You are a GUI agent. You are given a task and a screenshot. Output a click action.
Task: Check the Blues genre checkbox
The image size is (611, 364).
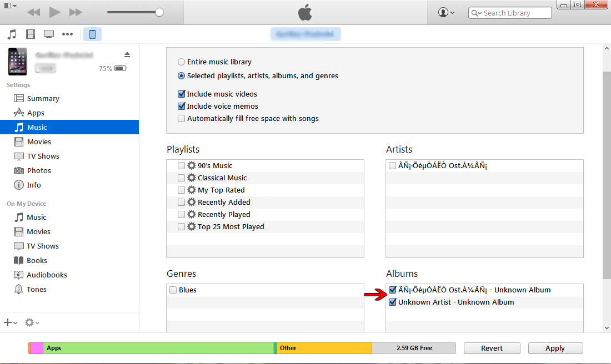(173, 290)
